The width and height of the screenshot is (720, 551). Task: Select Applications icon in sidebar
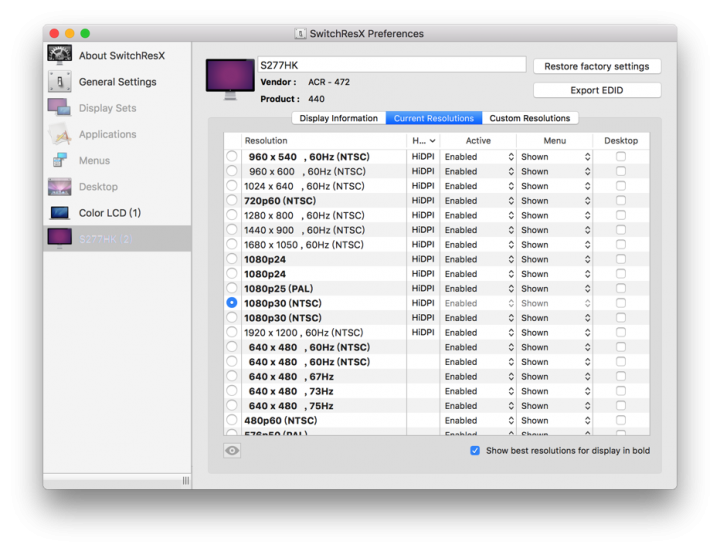(60, 134)
